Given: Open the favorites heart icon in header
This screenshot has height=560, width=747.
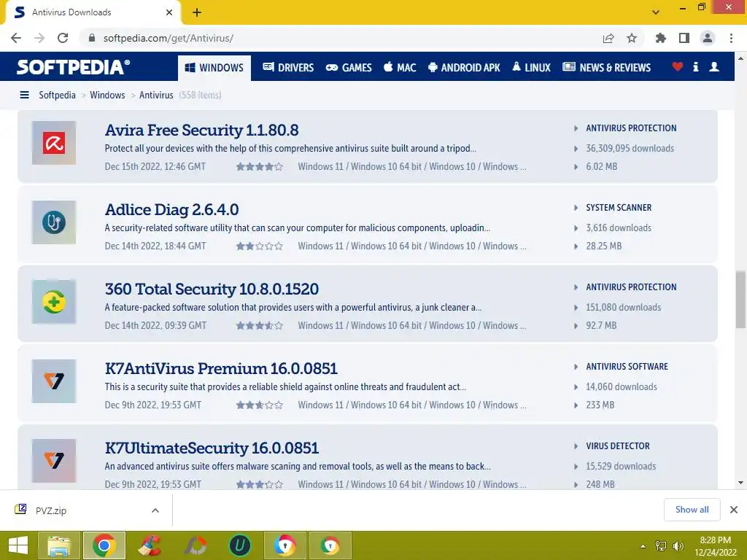Looking at the screenshot, I should [x=677, y=66].
